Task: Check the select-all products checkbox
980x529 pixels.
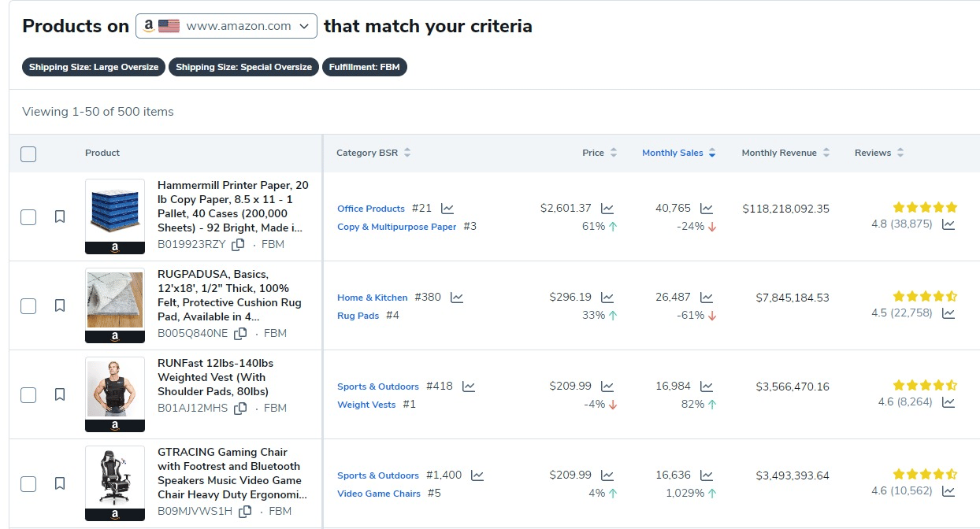Action: [x=28, y=154]
